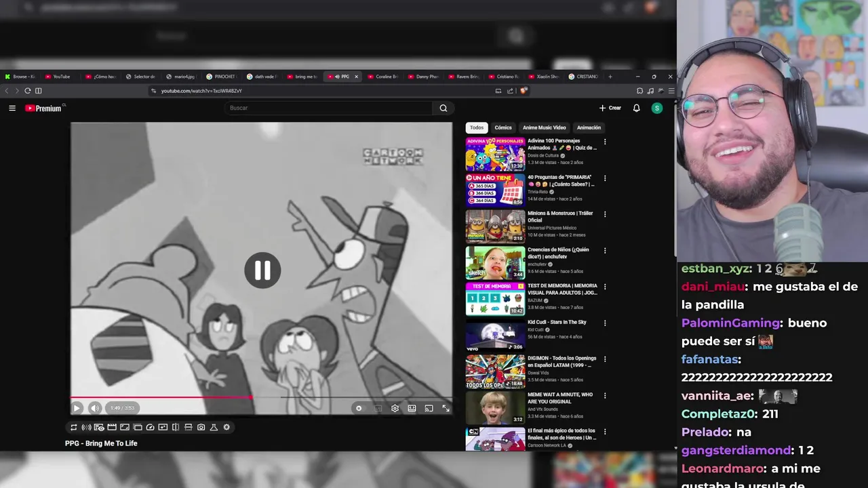Enter fullscreen in the video player
Viewport: 868px width, 488px height.
446,408
